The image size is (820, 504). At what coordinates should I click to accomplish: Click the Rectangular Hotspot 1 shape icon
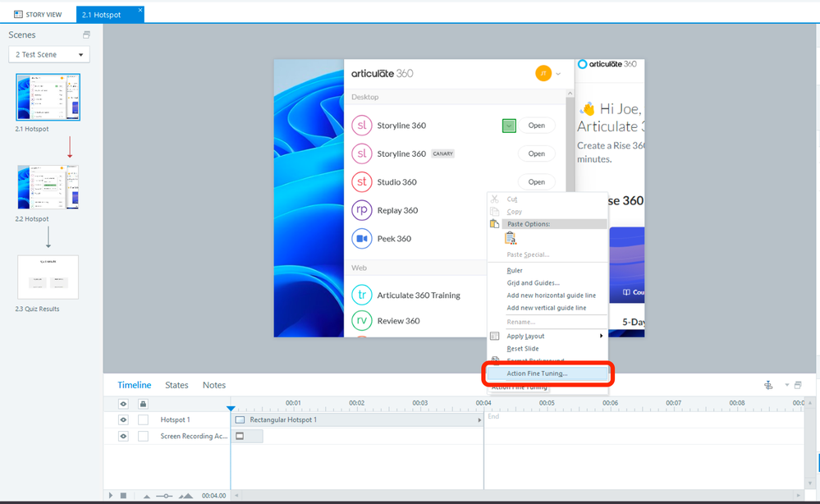click(240, 419)
